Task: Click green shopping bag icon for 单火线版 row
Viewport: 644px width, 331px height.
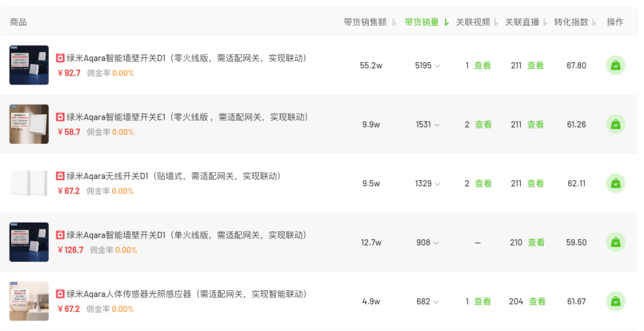Action: click(615, 242)
